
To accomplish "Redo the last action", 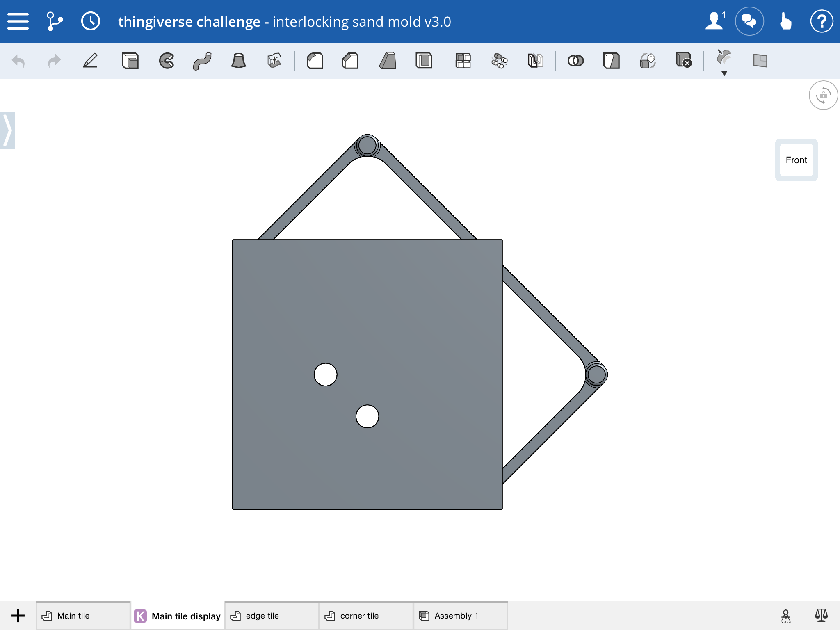I will pyautogui.click(x=54, y=61).
